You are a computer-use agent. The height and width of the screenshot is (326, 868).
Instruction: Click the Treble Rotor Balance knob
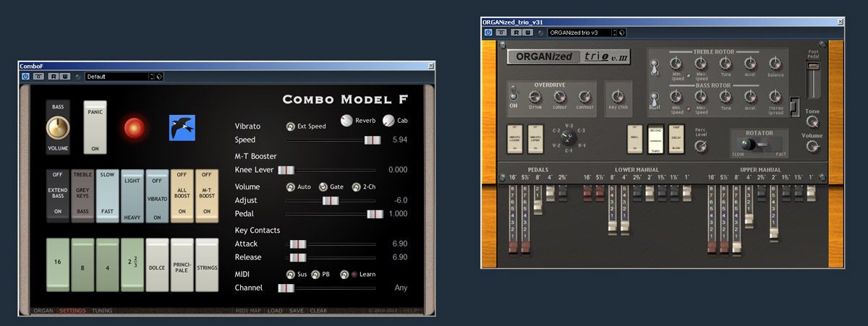click(x=775, y=63)
